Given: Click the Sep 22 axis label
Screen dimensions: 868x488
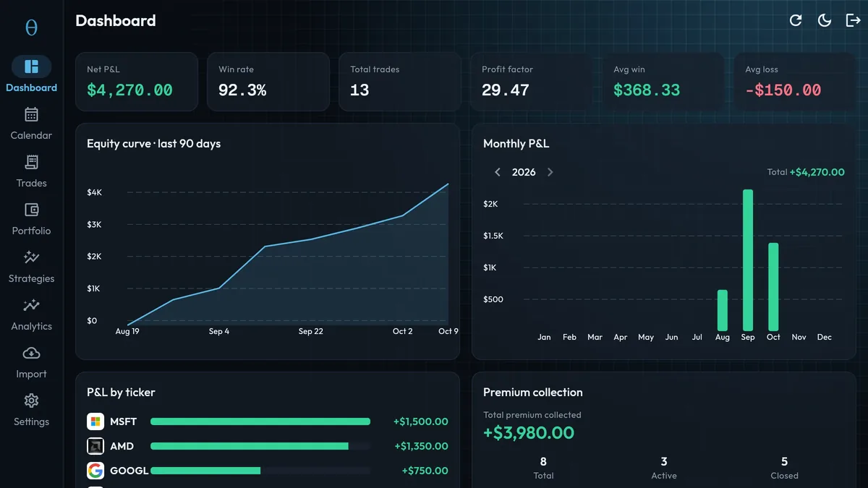Looking at the screenshot, I should tap(311, 331).
